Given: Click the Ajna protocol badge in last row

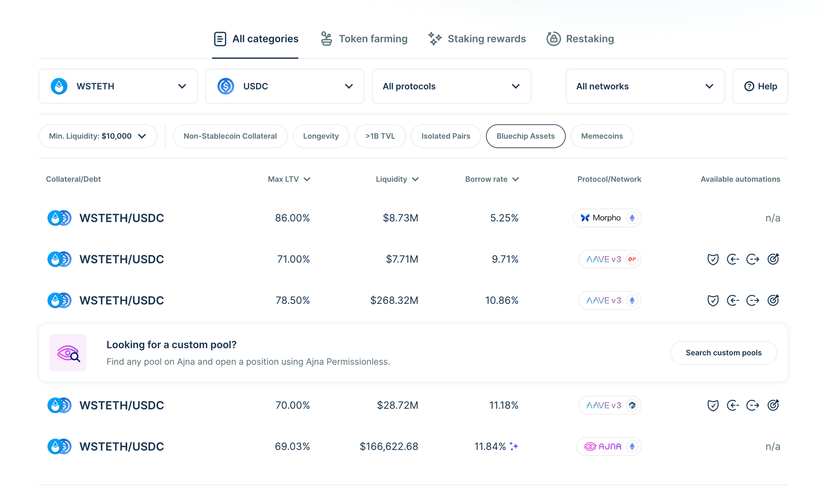Looking at the screenshot, I should [609, 446].
